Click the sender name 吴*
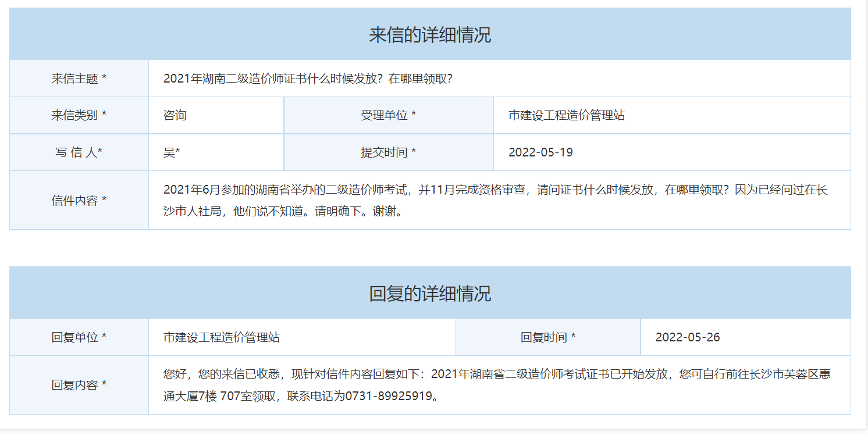 (x=172, y=152)
